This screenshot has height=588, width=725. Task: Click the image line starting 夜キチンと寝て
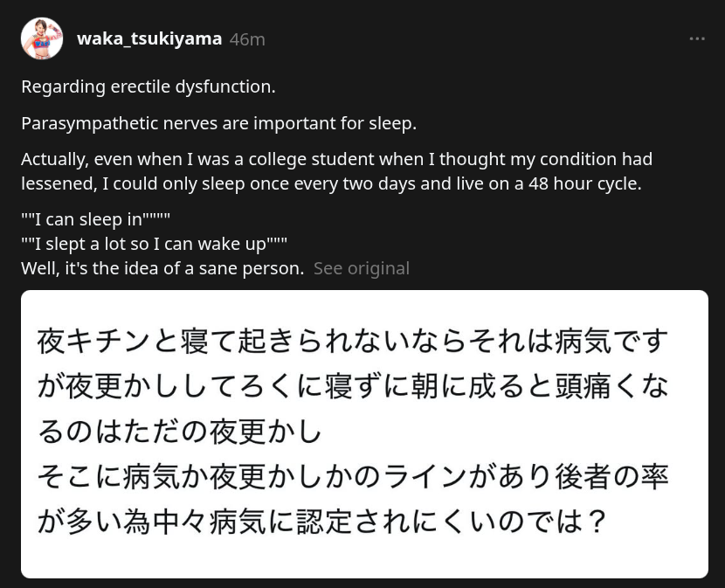tap(352, 342)
